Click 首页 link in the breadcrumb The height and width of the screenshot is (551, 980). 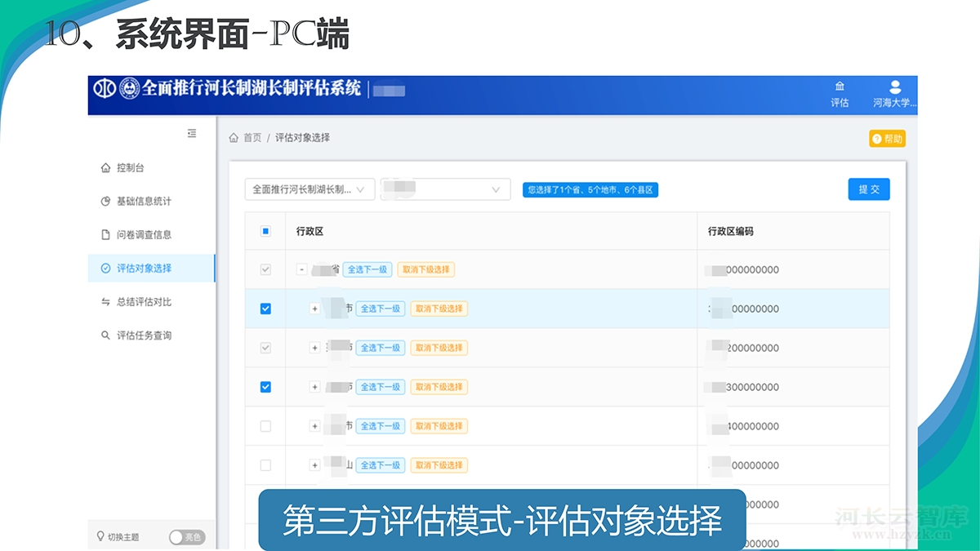pyautogui.click(x=252, y=138)
